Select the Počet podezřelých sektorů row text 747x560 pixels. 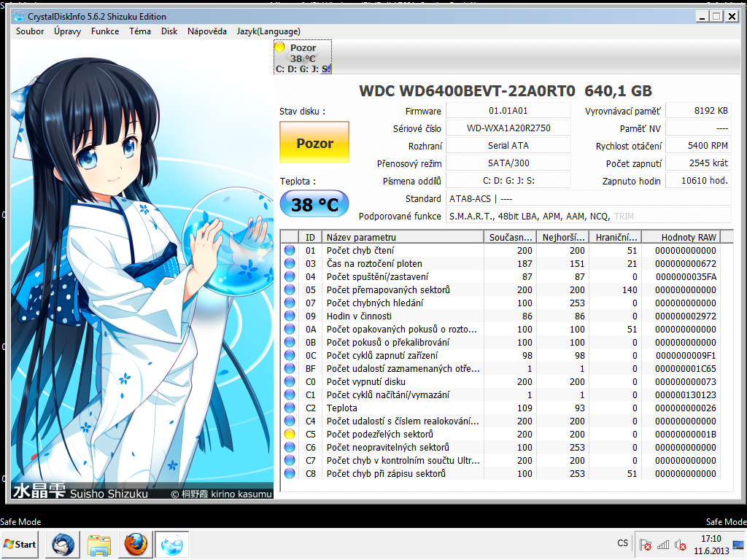[x=379, y=435]
